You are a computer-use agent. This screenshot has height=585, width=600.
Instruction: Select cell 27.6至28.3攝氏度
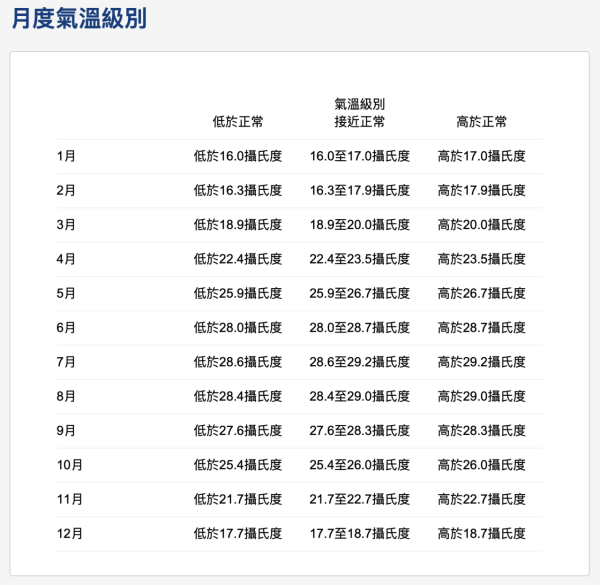click(360, 431)
